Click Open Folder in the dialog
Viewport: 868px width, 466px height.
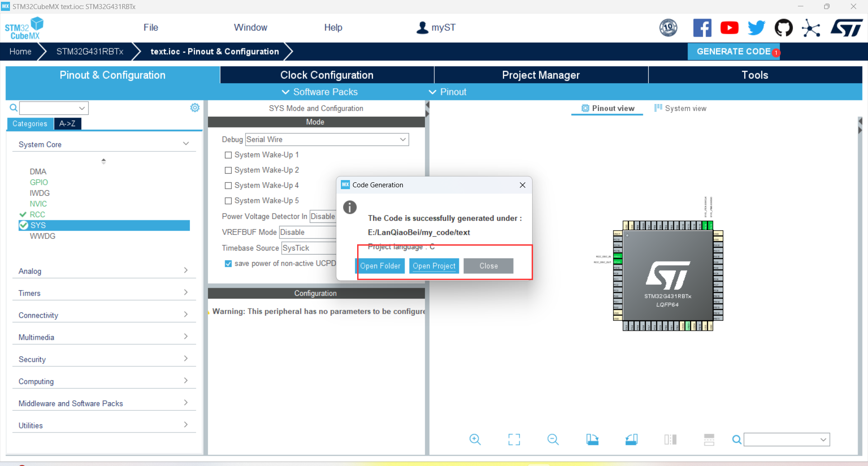(x=380, y=266)
